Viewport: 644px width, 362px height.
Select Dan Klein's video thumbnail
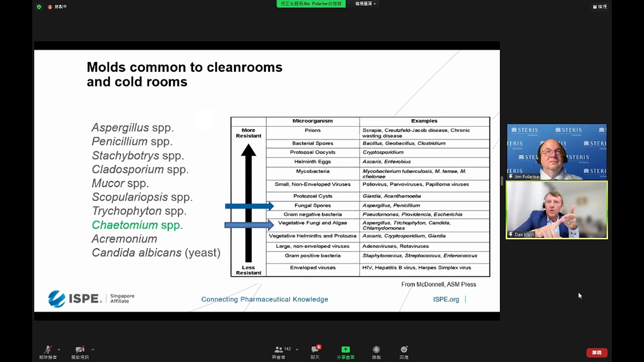pos(557,209)
